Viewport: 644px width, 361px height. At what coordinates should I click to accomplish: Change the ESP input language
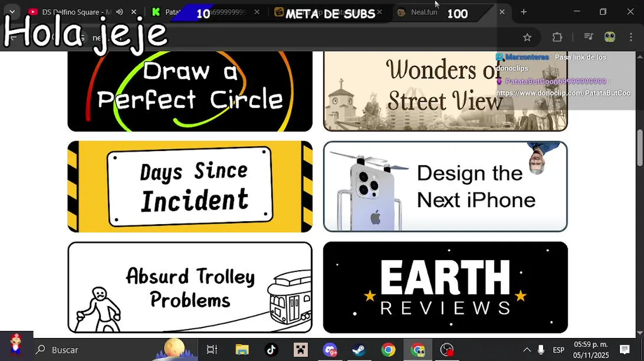tap(558, 350)
